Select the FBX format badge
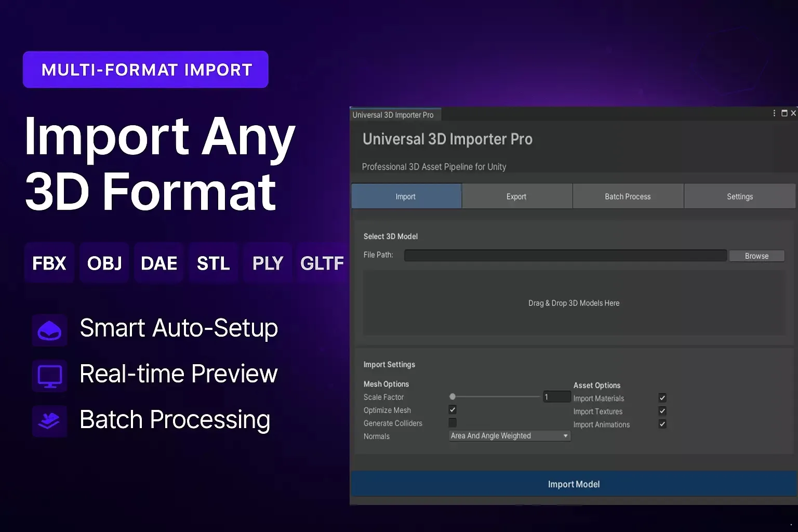 [x=49, y=263]
